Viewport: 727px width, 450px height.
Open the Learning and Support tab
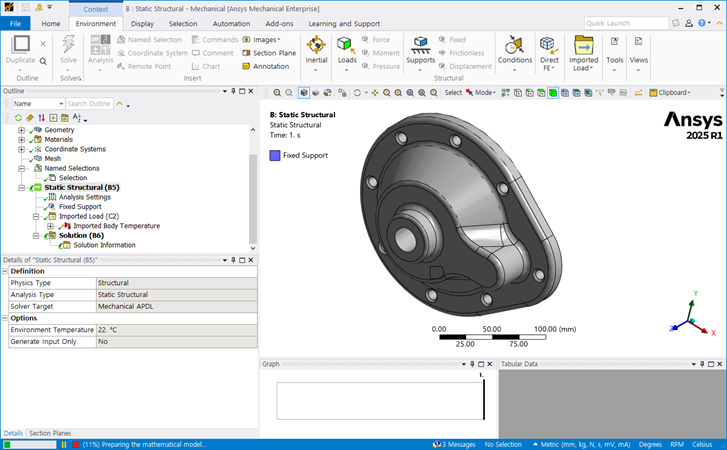click(344, 24)
